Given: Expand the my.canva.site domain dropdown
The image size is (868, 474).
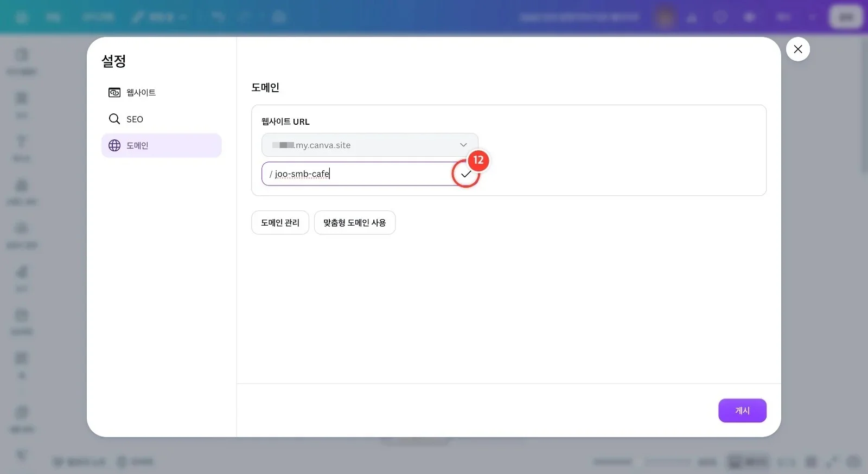Looking at the screenshot, I should pos(370,145).
